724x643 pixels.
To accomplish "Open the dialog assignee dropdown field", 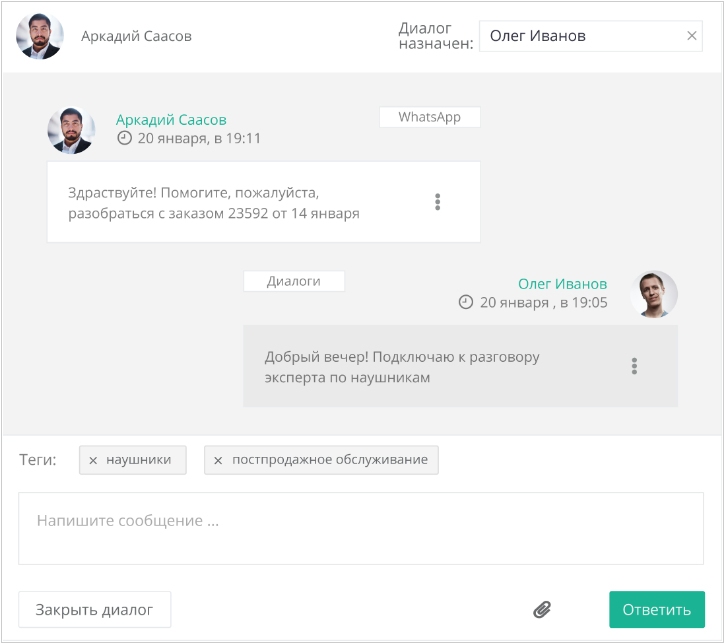I will click(591, 36).
